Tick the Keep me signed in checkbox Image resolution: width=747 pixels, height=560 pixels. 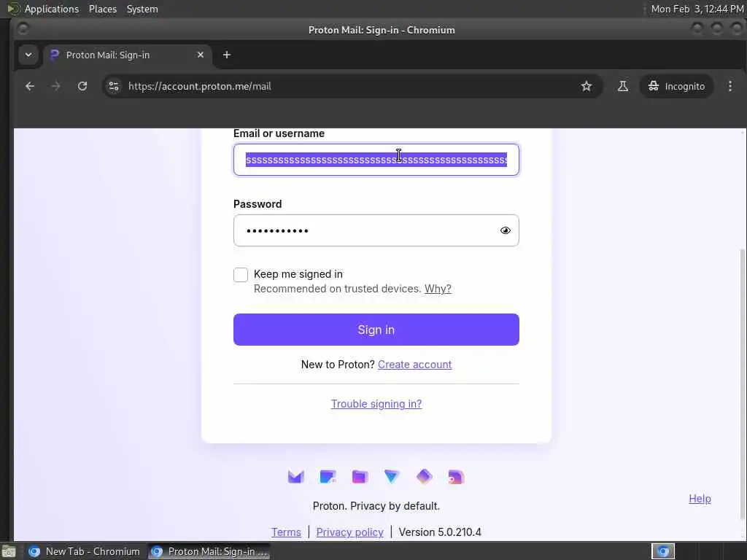(241, 275)
